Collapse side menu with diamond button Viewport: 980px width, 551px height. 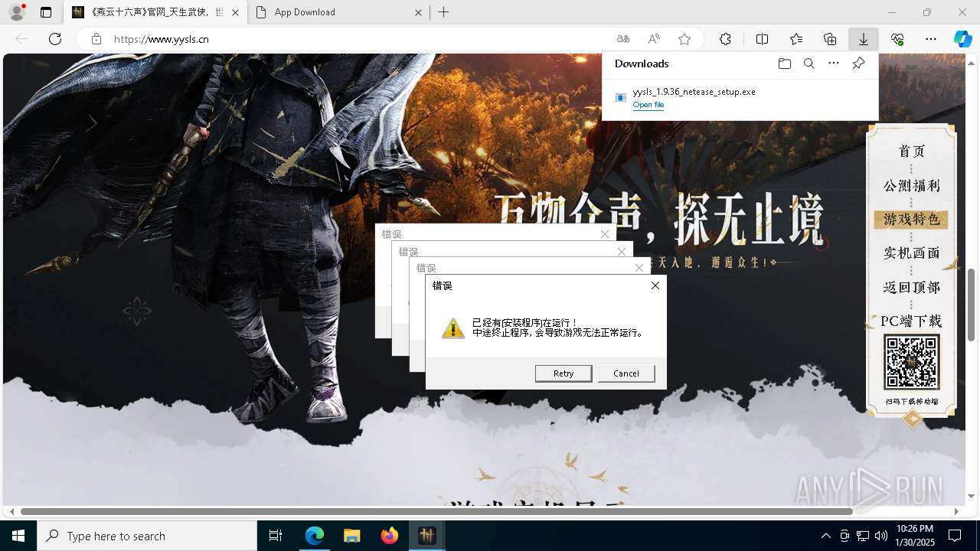pos(912,419)
